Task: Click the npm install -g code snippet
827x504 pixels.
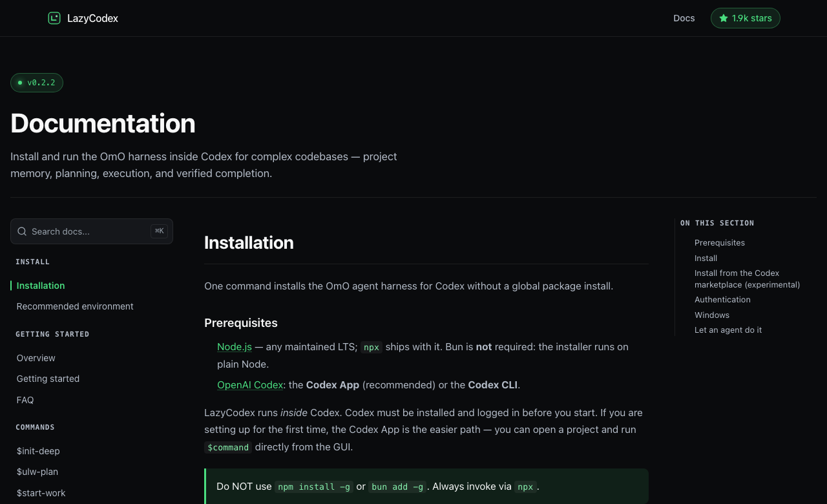Action: point(314,487)
